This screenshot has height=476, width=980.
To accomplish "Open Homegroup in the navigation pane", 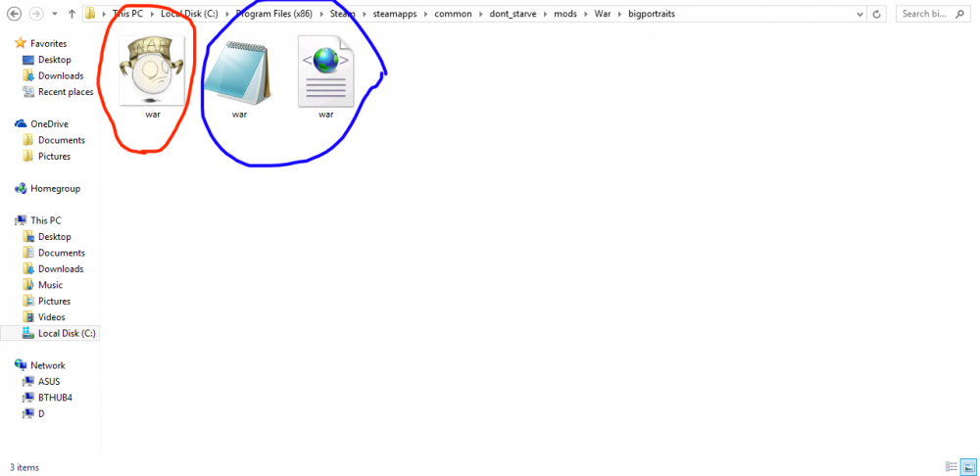I will (x=55, y=189).
